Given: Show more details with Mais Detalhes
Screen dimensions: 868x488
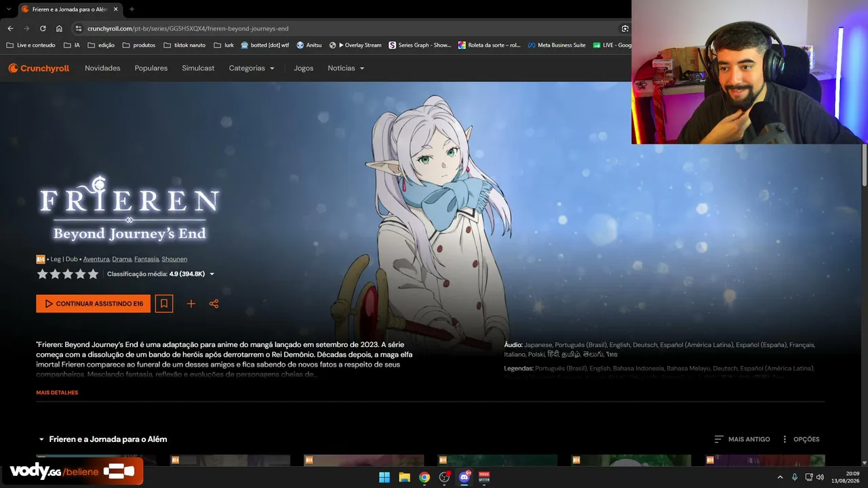Looking at the screenshot, I should pos(57,393).
